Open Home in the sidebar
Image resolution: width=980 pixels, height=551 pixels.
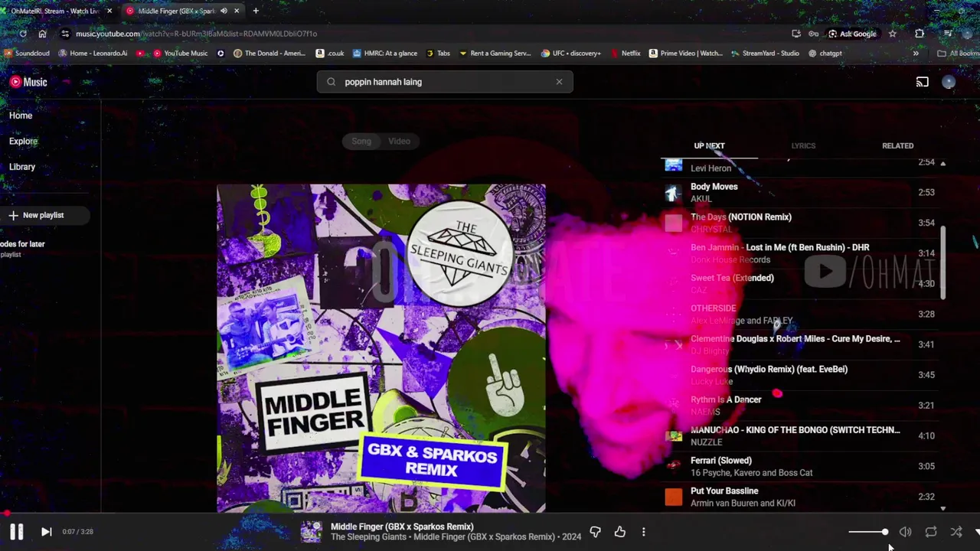21,116
